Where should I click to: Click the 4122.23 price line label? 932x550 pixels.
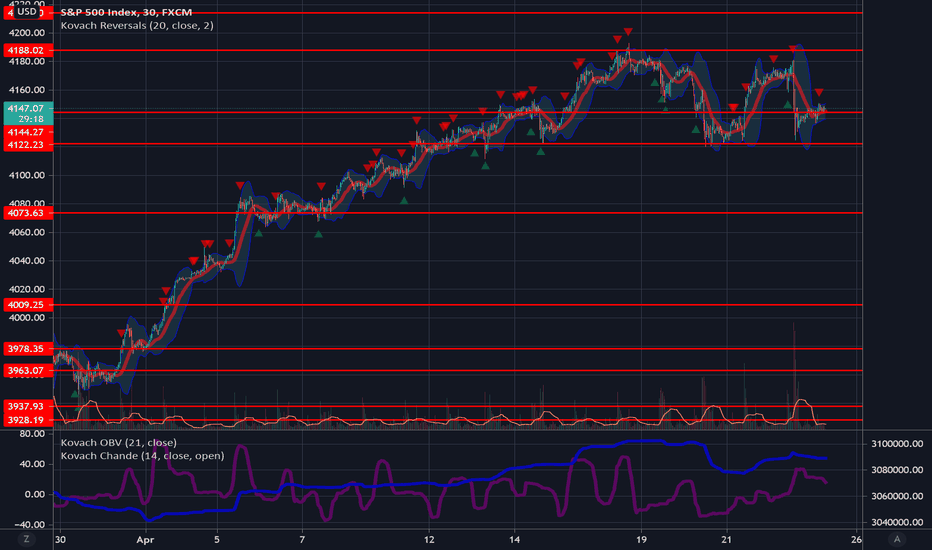pos(27,144)
